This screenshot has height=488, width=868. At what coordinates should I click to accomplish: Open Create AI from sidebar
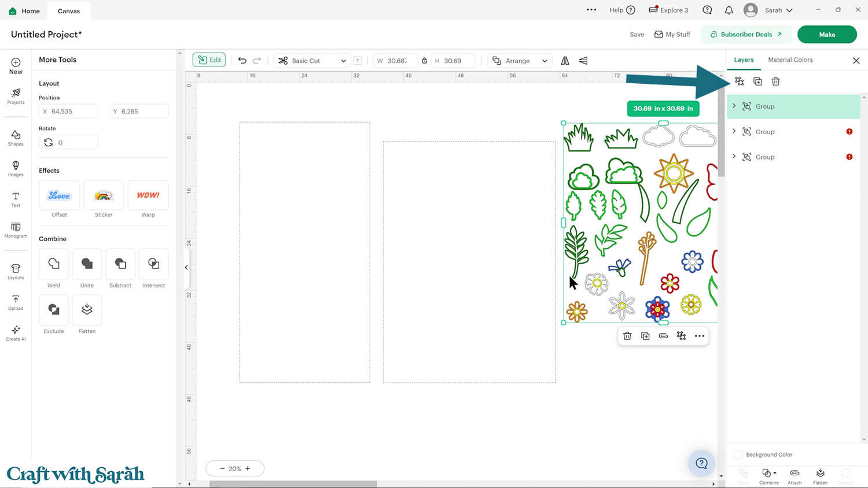16,332
